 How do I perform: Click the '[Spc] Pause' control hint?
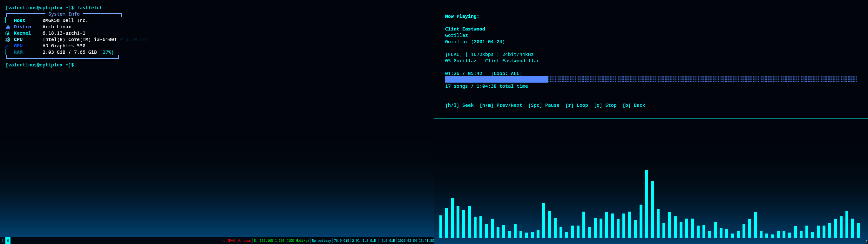544,105
